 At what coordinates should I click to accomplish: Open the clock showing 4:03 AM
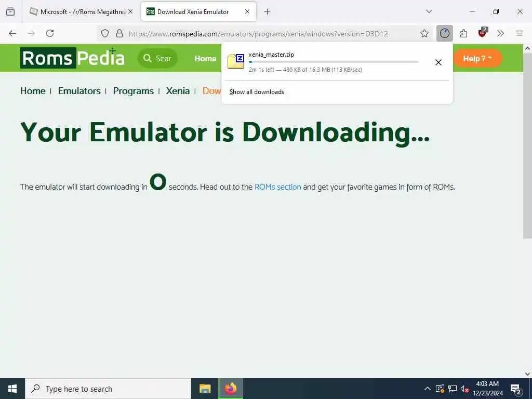click(x=487, y=389)
